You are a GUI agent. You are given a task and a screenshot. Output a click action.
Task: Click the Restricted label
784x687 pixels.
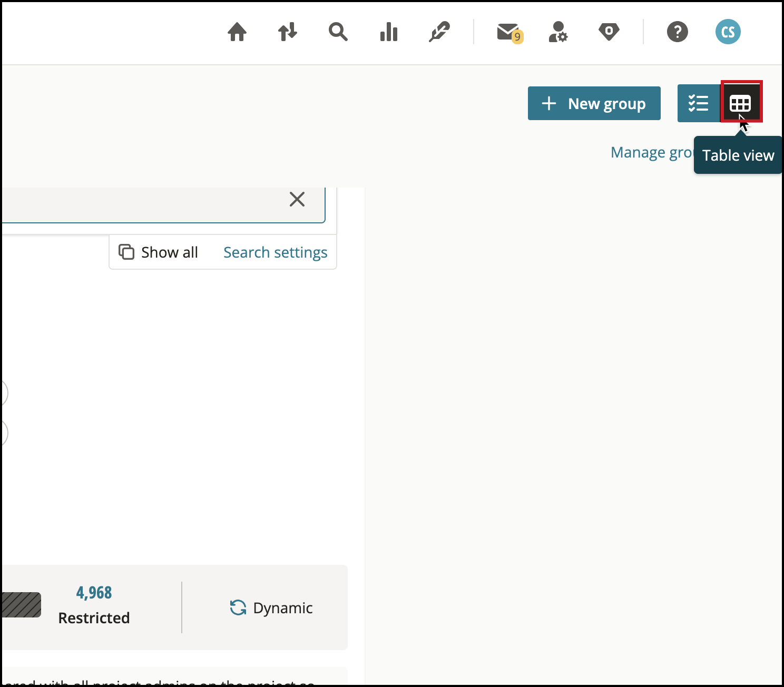tap(94, 618)
